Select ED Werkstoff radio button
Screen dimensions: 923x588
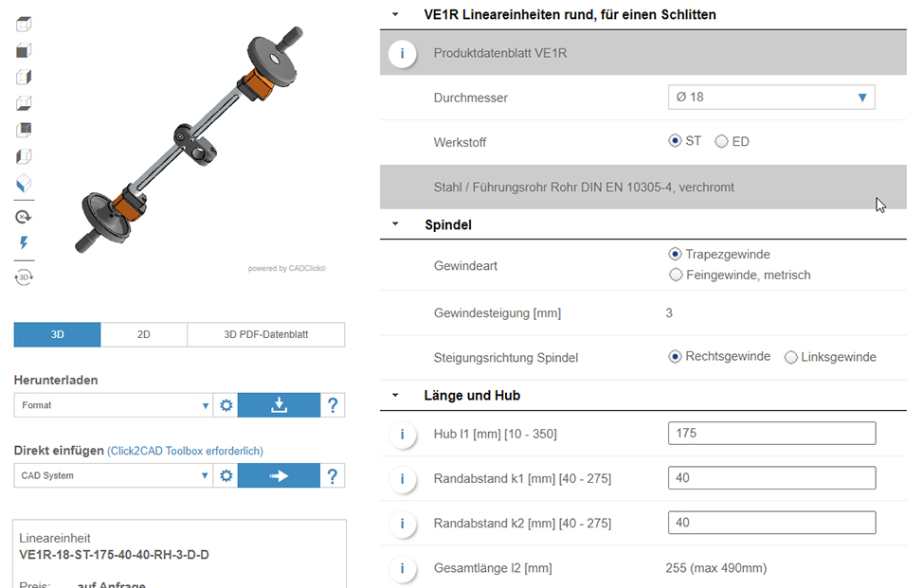721,142
